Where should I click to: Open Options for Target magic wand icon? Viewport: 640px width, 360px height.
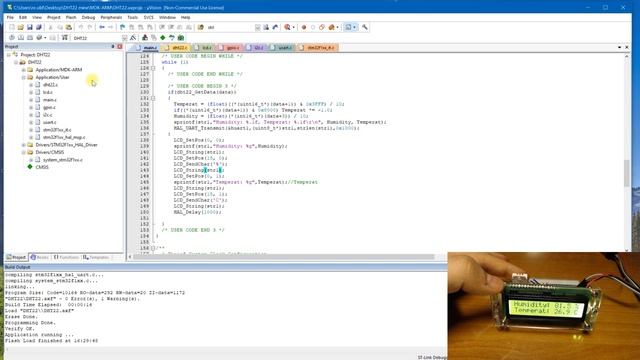point(133,38)
